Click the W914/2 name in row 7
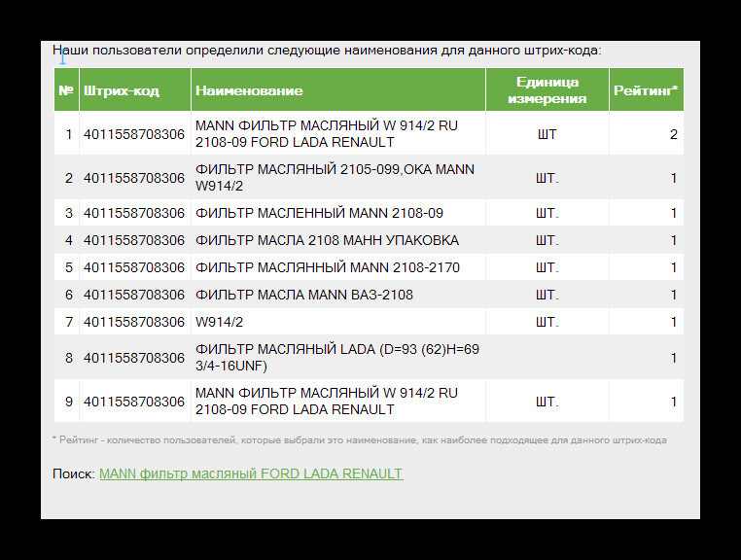Screen dimensions: 741x560 tap(220, 322)
